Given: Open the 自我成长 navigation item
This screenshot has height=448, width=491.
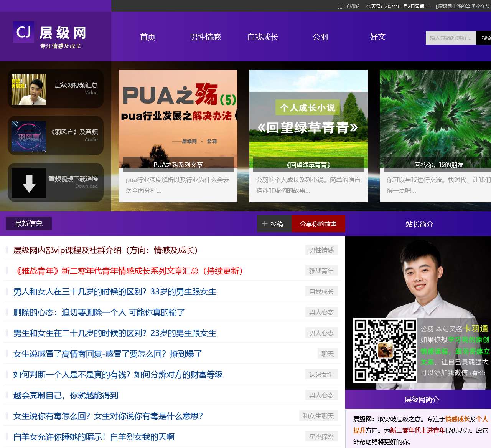Looking at the screenshot, I should pos(263,37).
